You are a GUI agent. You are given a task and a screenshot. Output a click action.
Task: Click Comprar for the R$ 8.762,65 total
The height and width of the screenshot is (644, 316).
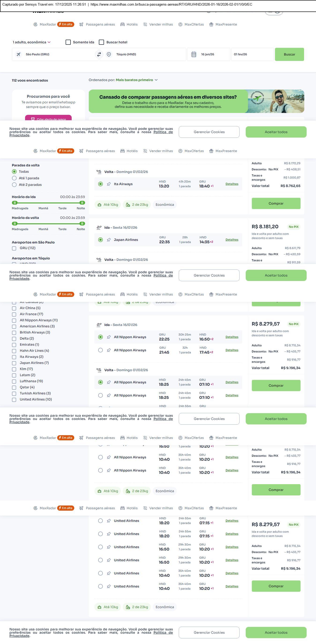click(x=276, y=203)
